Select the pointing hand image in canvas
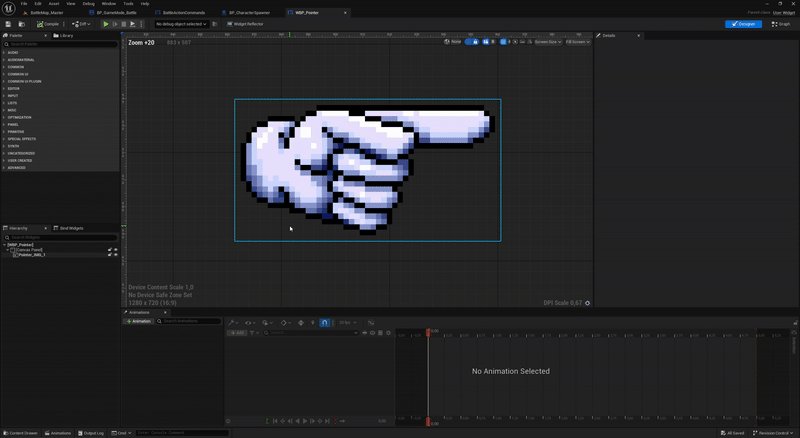This screenshot has width=800, height=438. (368, 170)
